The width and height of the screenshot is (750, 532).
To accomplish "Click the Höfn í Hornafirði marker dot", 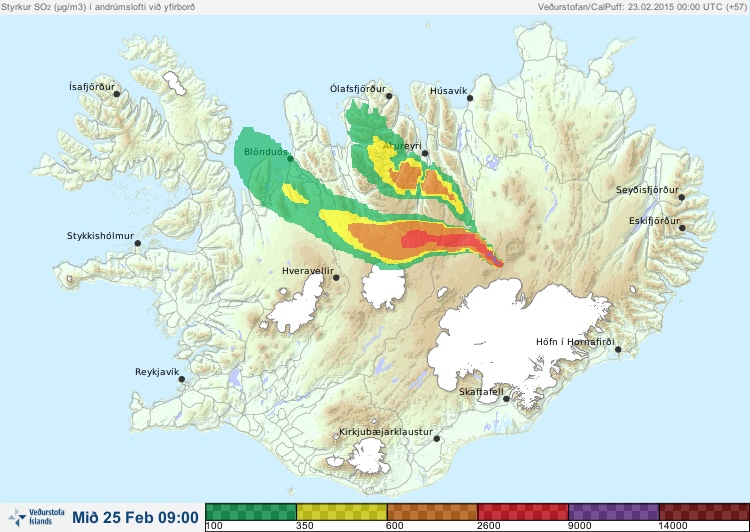I will click(x=618, y=350).
